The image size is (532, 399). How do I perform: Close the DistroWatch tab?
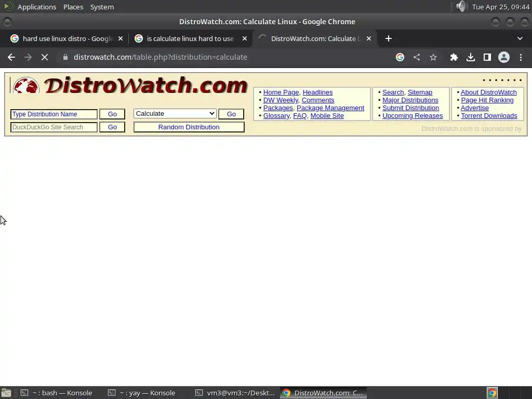click(369, 38)
